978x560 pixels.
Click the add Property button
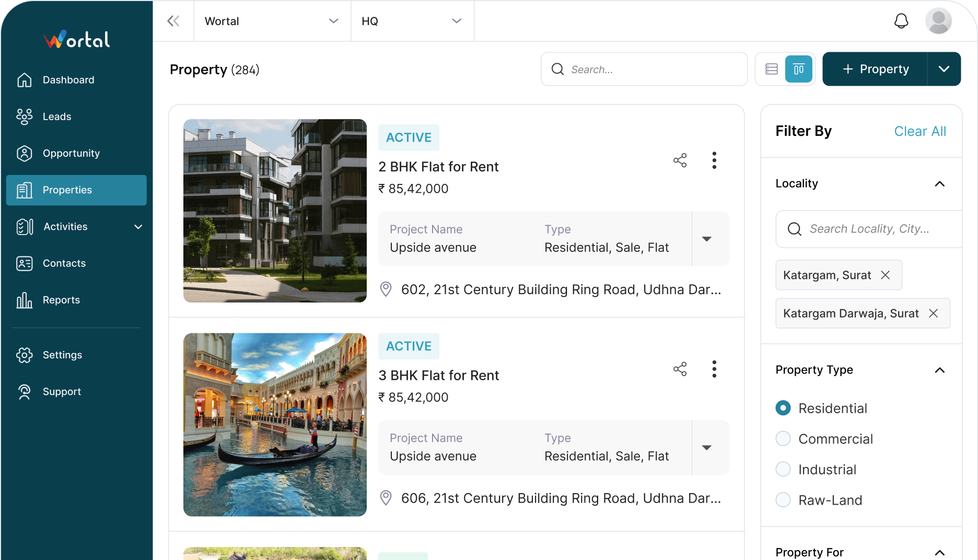tap(876, 69)
